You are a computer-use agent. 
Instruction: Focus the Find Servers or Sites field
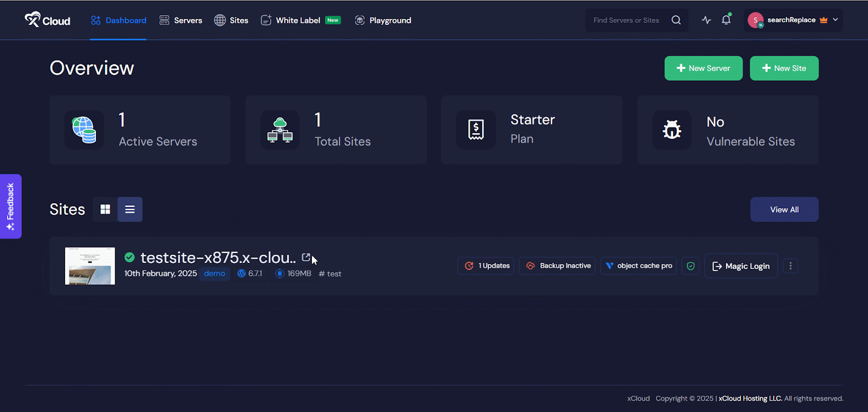point(627,21)
